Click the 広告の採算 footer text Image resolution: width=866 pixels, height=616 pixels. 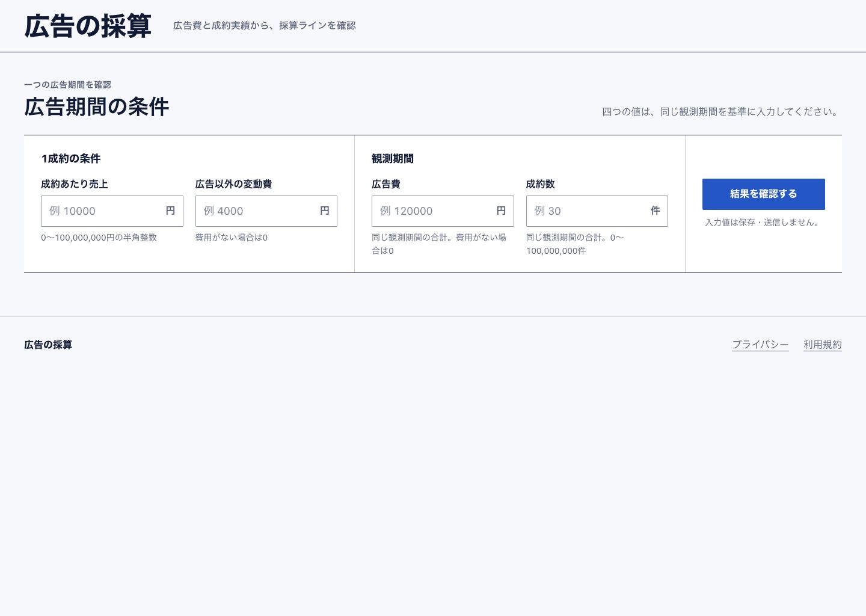[x=48, y=345]
